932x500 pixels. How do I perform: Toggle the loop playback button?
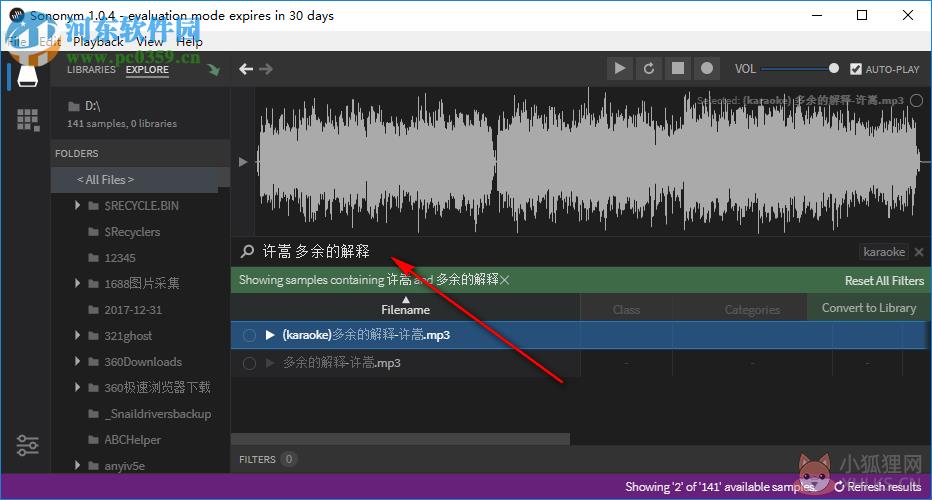[648, 68]
